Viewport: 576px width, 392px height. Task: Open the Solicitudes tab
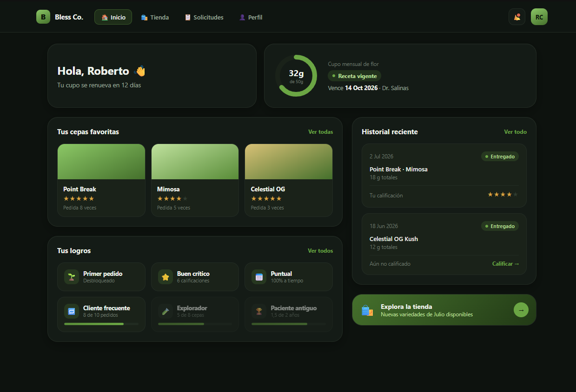click(204, 17)
